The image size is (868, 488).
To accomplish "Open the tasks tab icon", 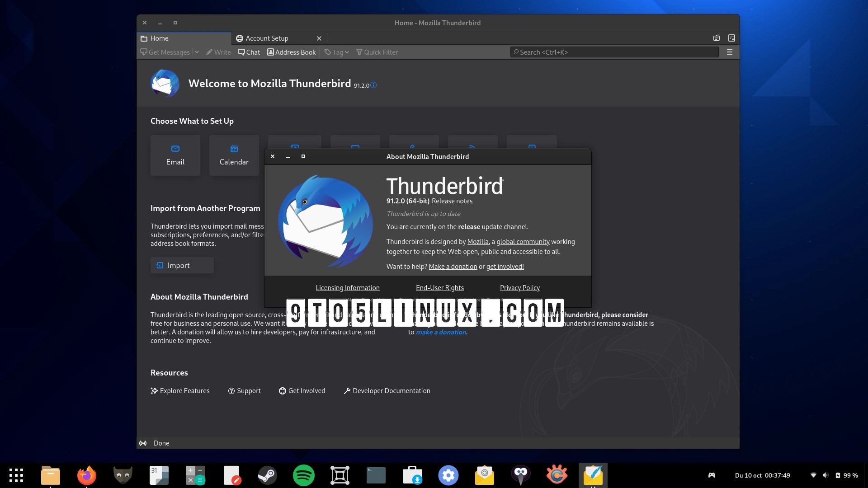I will tap(731, 38).
